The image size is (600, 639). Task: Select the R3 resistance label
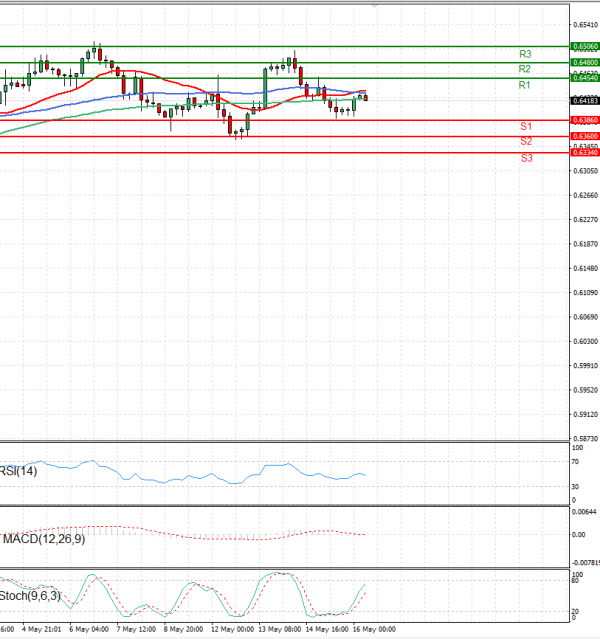(x=524, y=53)
